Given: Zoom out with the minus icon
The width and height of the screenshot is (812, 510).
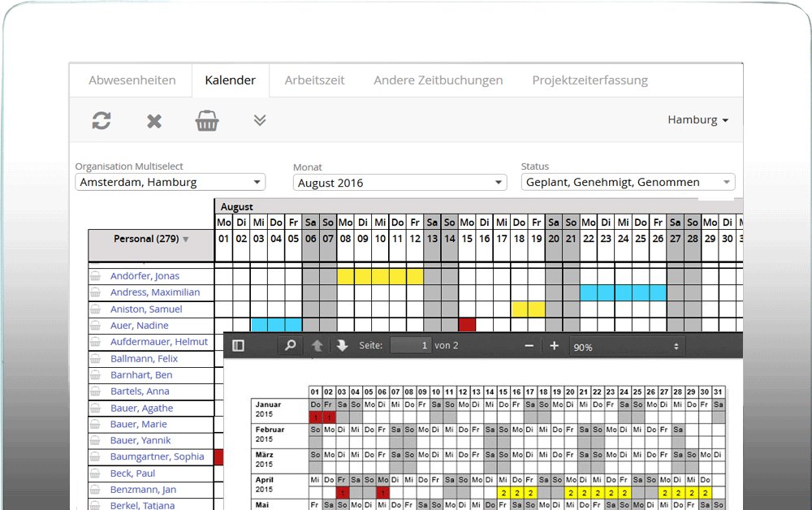Looking at the screenshot, I should [x=529, y=345].
